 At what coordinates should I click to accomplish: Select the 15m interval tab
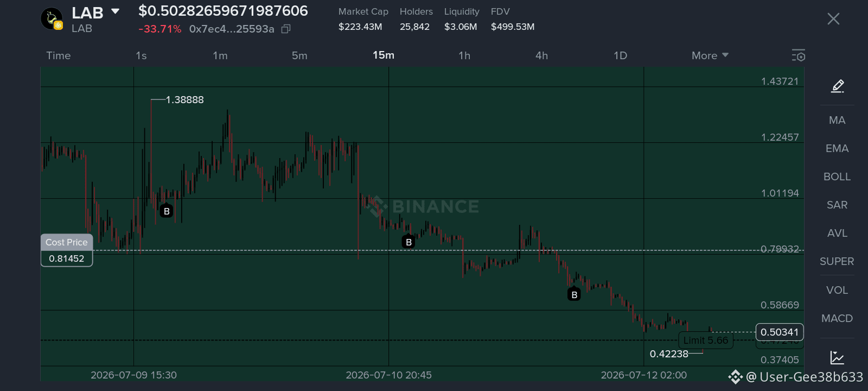384,55
